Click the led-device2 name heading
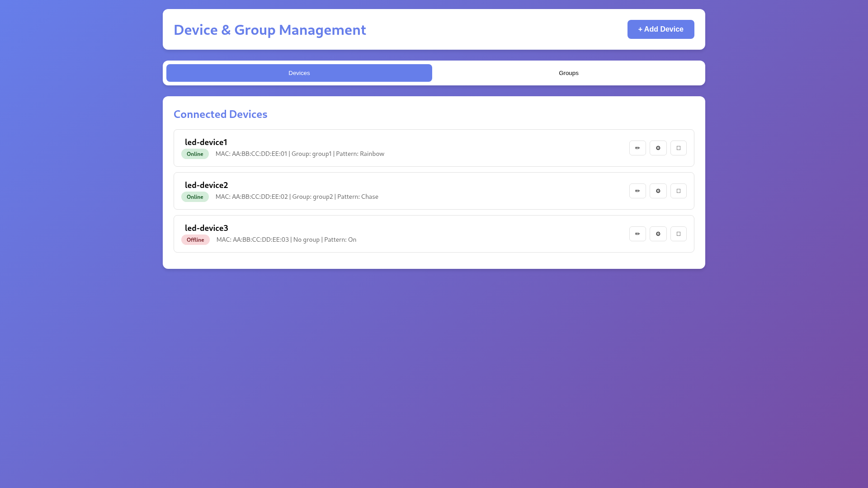 click(x=206, y=185)
